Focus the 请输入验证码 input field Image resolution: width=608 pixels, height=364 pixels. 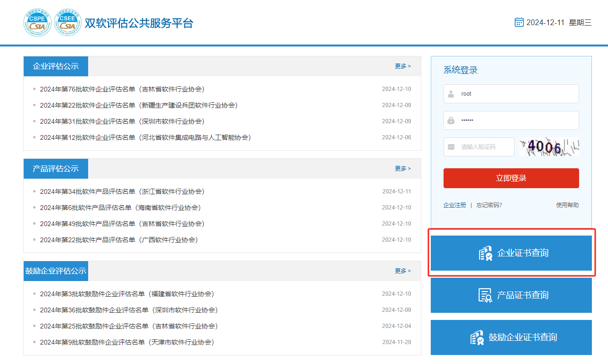pos(485,147)
